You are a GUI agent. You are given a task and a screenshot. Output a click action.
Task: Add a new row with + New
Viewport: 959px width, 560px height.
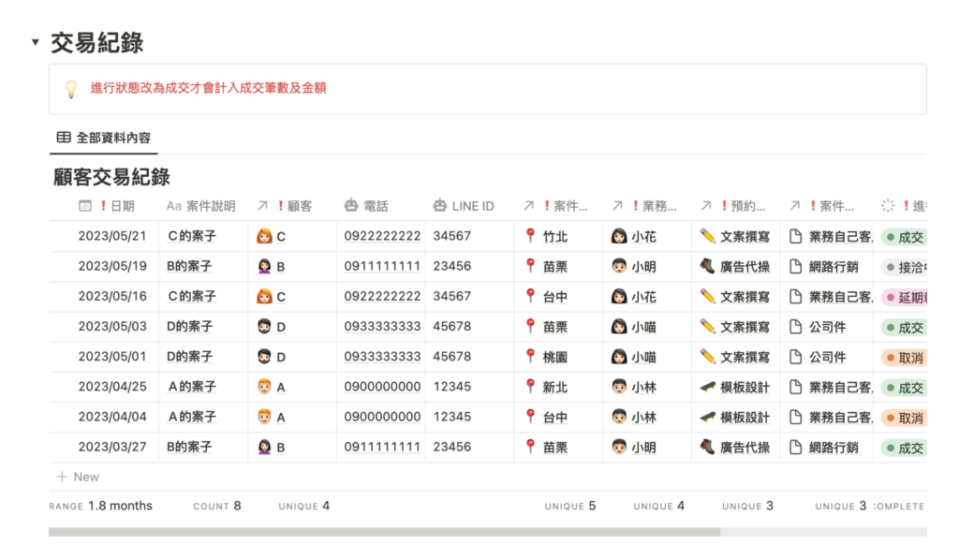point(78,477)
